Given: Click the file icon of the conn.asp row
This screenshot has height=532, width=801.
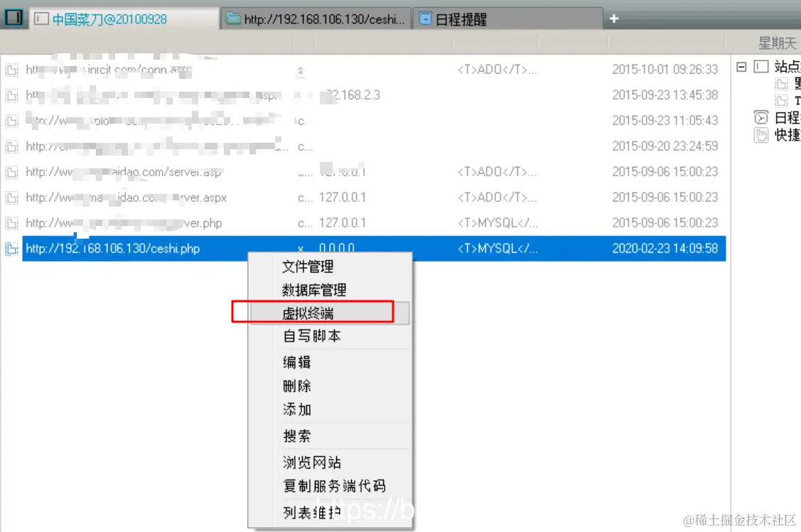Looking at the screenshot, I should [x=11, y=70].
